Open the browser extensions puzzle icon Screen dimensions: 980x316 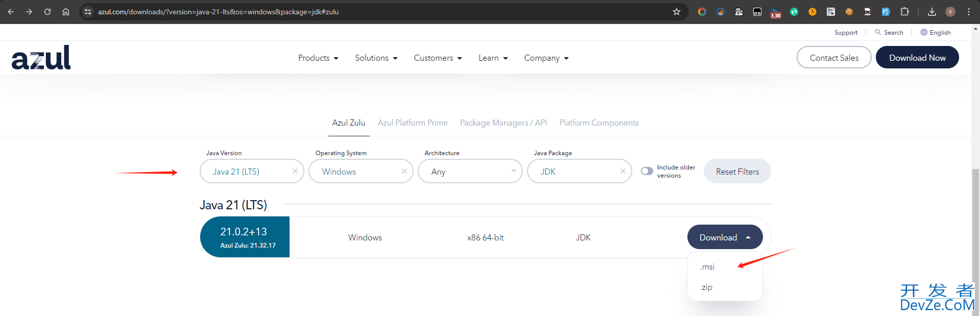(x=904, y=12)
